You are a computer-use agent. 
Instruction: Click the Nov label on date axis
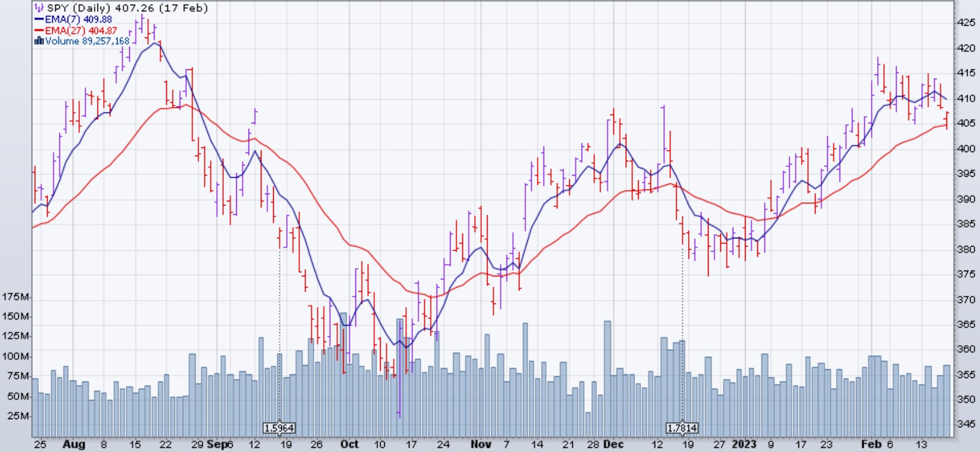pos(481,444)
